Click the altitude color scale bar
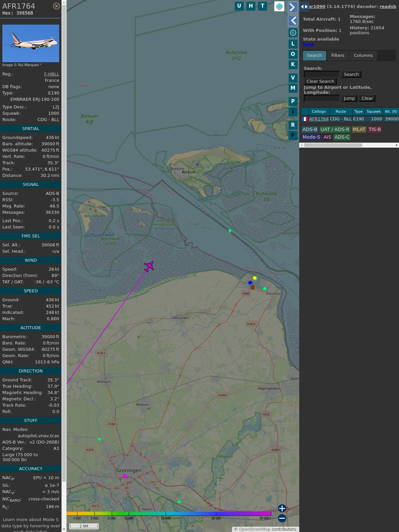 tap(169, 514)
